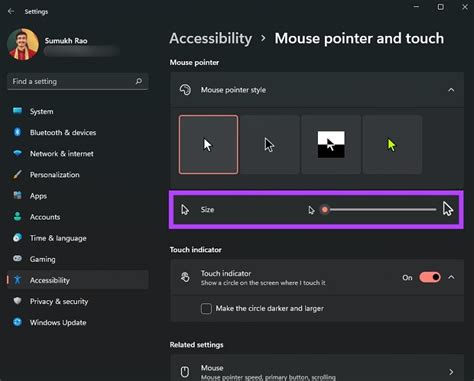Collapse the Mouse pointer style section
Screen dimensions: 474x381
[451, 90]
